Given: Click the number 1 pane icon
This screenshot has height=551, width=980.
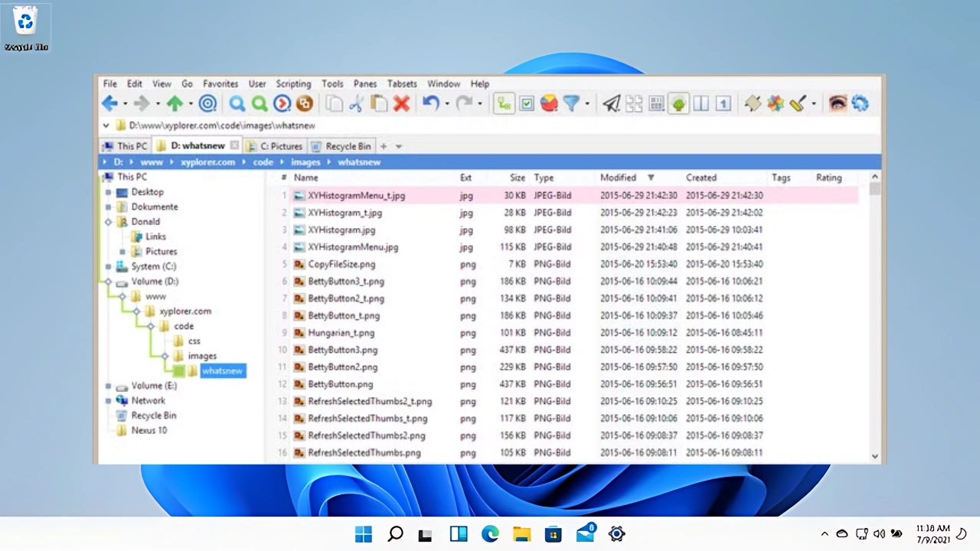Looking at the screenshot, I should click(x=724, y=103).
